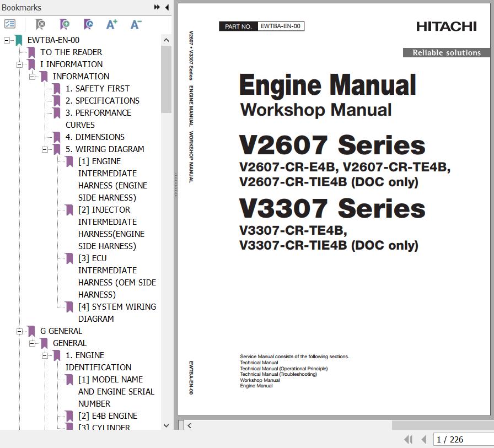Click bookmark icon beside [2] E4B ENGINE
Image resolution: width=494 pixels, height=448 pixels.
pos(69,416)
